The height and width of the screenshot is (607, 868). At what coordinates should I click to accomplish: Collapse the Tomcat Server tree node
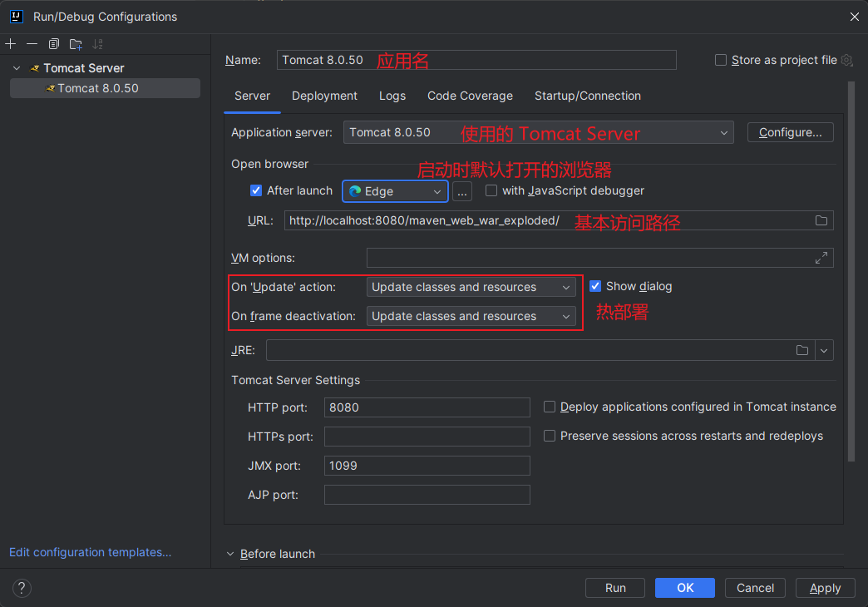[x=17, y=68]
